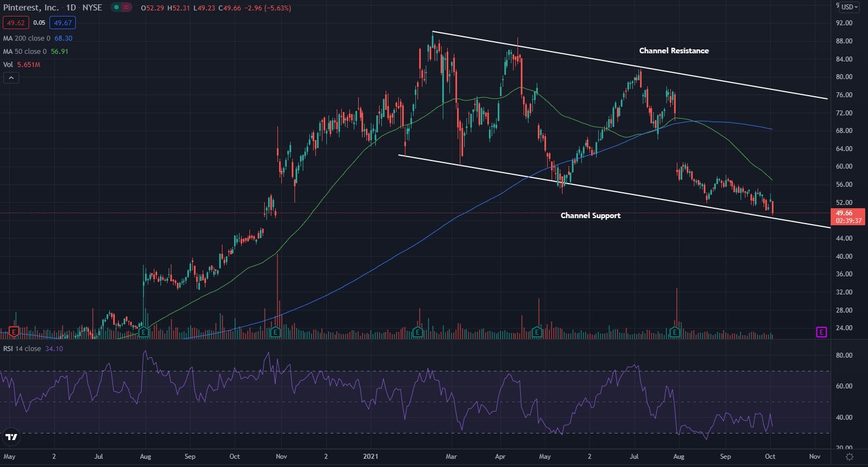Click the pink data-delay indicator icon
The image size is (868, 467).
click(x=127, y=8)
